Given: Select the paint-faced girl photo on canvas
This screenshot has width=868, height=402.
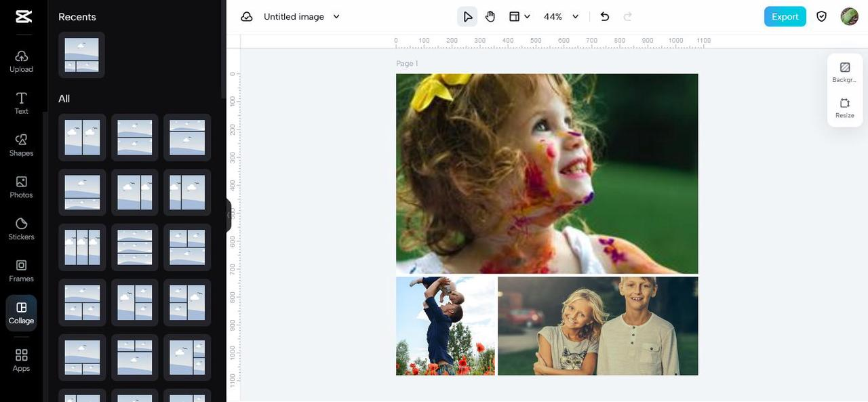Looking at the screenshot, I should point(547,174).
